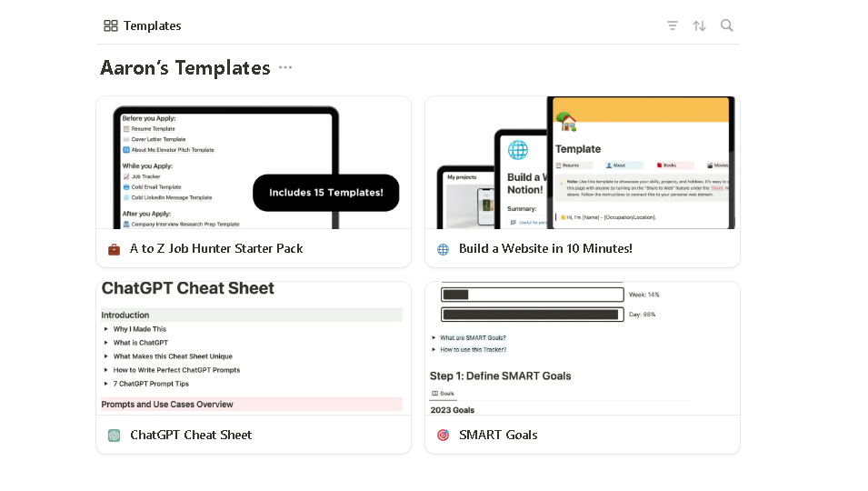Open the SMART Goals preview thumbnail
The height and width of the screenshot is (491, 868).
(583, 348)
